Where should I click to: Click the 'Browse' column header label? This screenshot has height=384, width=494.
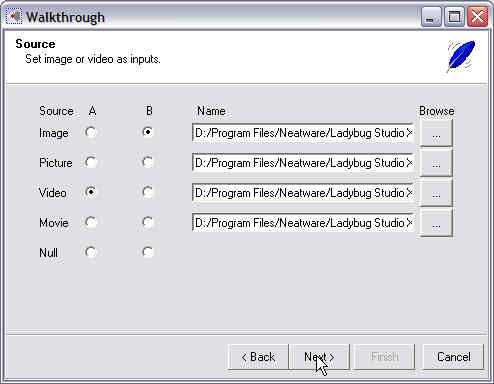(x=437, y=111)
